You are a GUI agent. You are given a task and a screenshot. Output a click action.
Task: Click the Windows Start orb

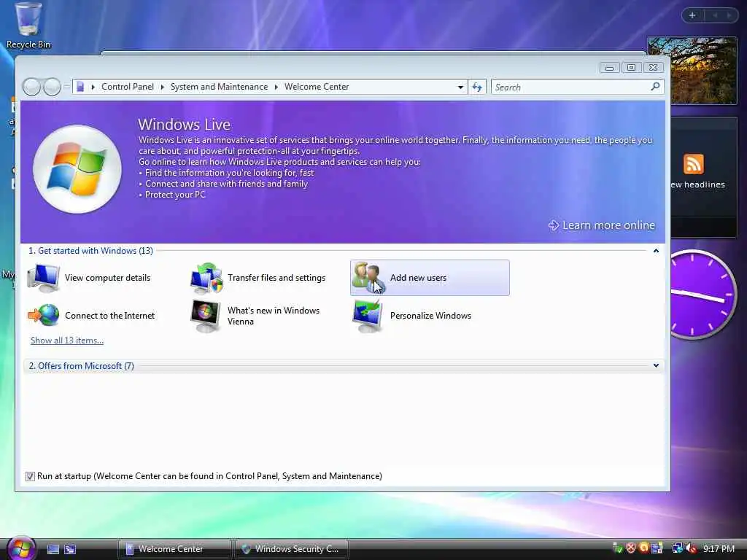coord(20,548)
